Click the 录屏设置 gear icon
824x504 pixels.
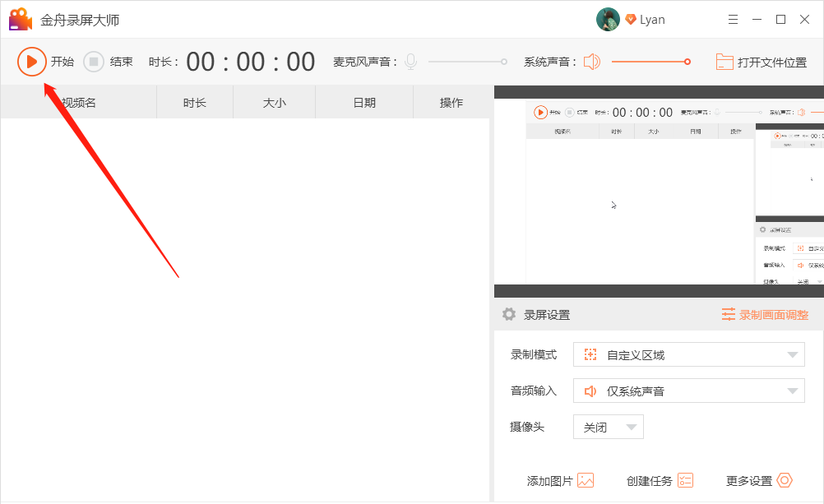509,314
